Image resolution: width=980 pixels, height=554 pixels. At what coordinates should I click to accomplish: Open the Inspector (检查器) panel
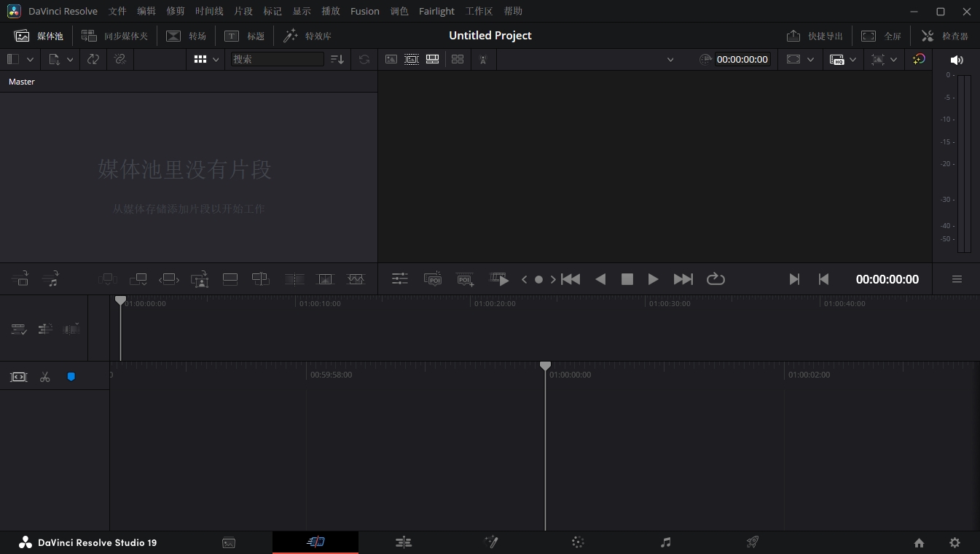945,36
